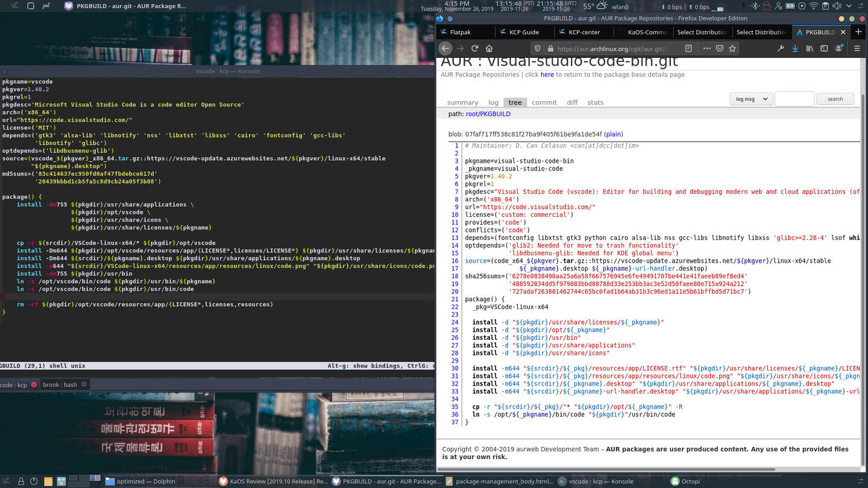This screenshot has height=488, width=868.
Task: Go back in Firefox
Action: pos(445,48)
